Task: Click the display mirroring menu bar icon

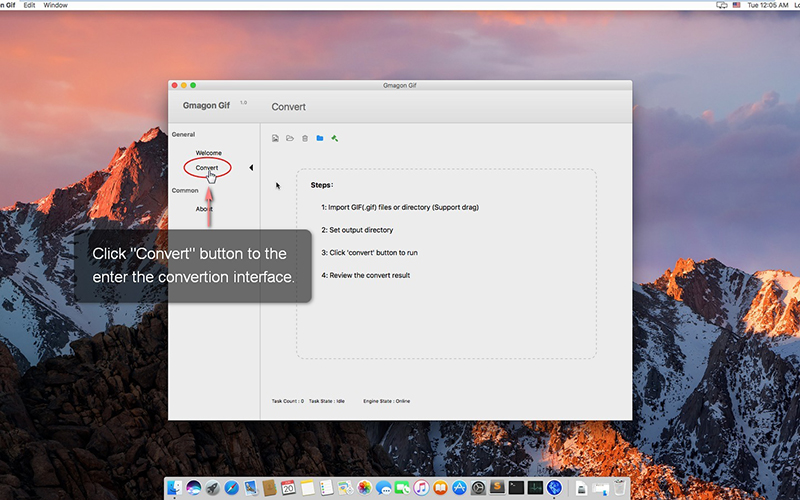Action: click(721, 5)
